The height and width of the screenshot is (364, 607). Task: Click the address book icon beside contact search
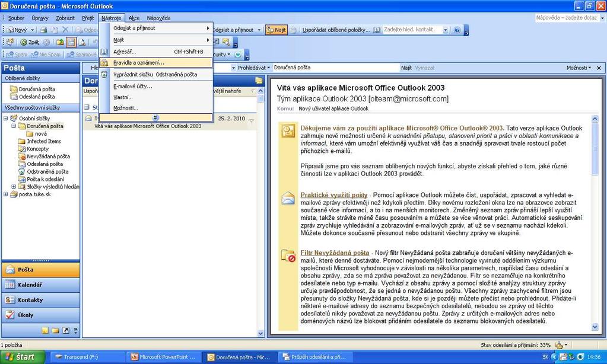click(x=377, y=30)
